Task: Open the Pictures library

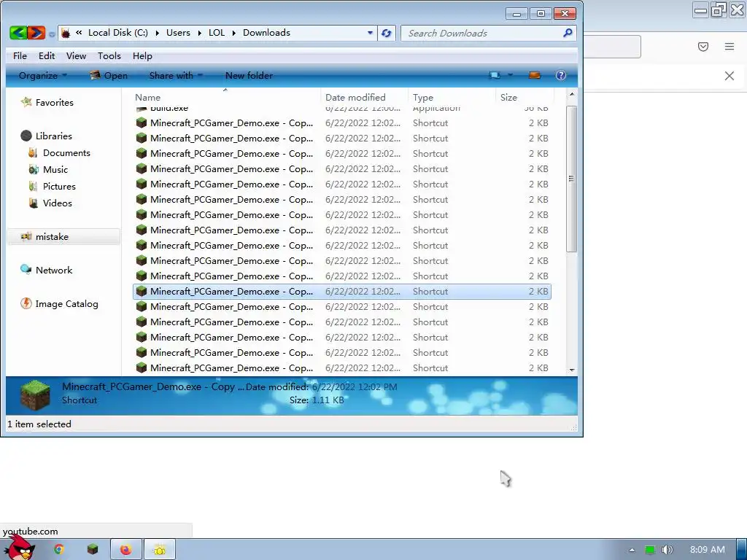Action: 59,186
